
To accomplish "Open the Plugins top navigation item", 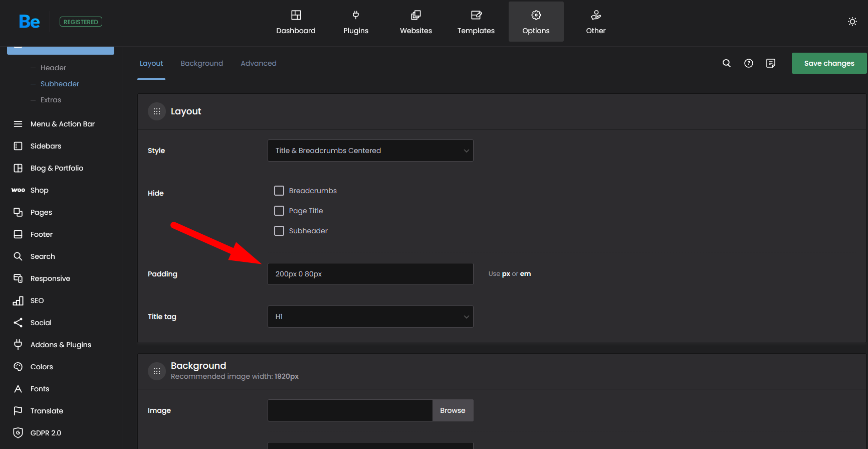I will point(355,22).
